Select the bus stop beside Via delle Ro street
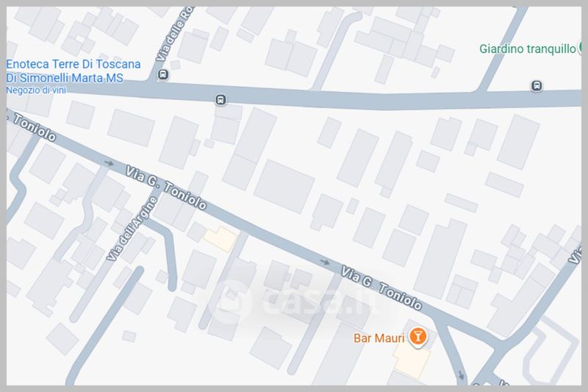The image size is (588, 392). click(x=162, y=74)
